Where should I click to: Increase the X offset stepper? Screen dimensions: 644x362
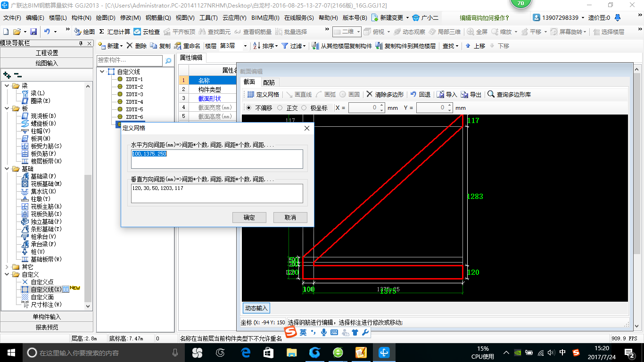pos(382,106)
